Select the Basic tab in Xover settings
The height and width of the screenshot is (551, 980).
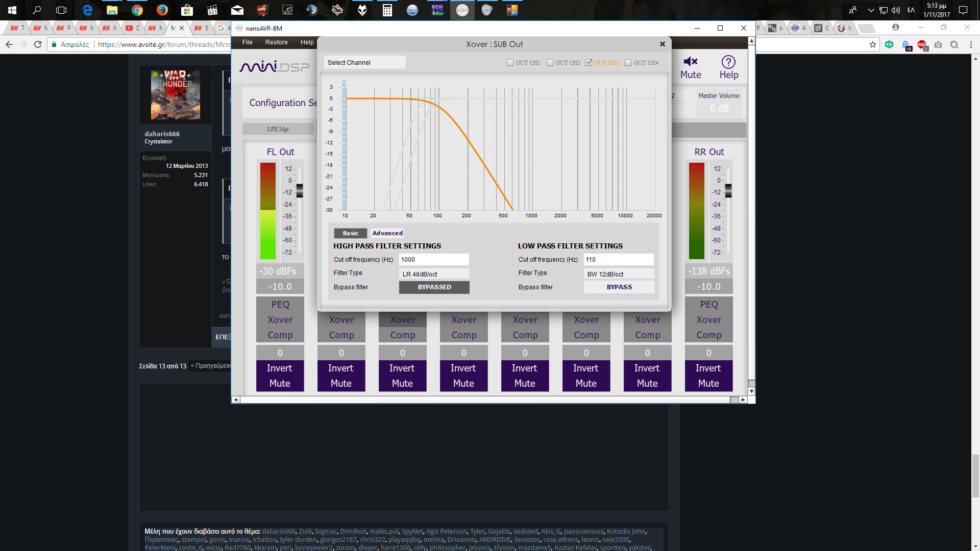coord(350,233)
